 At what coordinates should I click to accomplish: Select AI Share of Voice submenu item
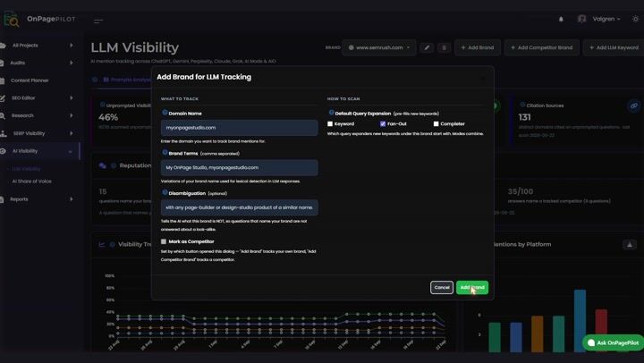[x=31, y=181]
